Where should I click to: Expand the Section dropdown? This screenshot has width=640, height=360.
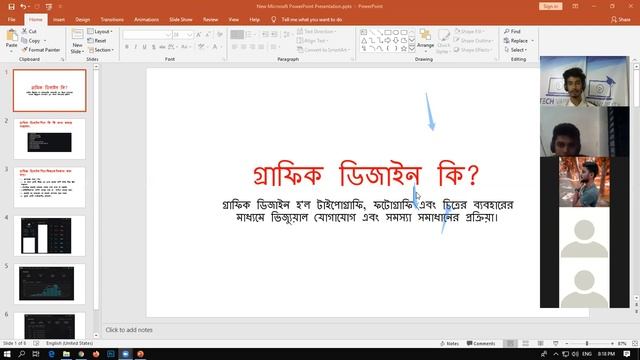click(101, 50)
